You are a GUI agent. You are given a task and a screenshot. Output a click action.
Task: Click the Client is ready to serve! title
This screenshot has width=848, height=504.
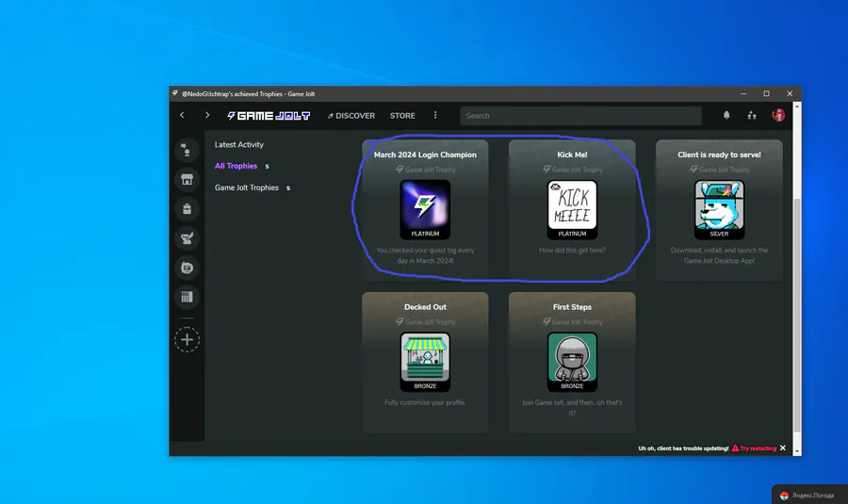click(719, 154)
